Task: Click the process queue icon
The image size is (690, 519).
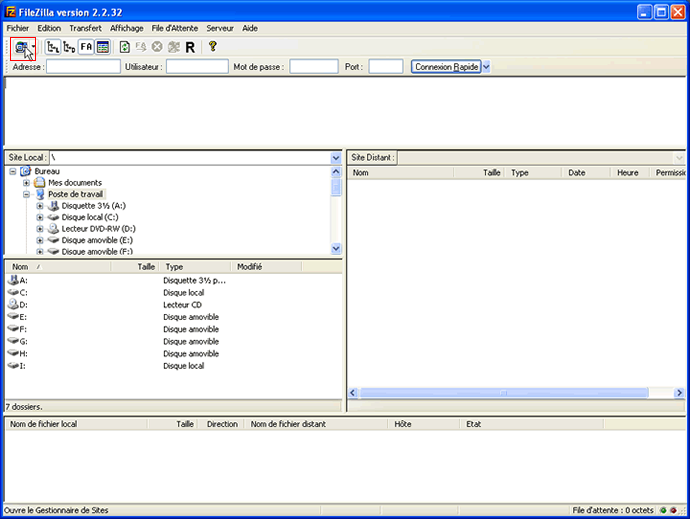Action: click(141, 47)
